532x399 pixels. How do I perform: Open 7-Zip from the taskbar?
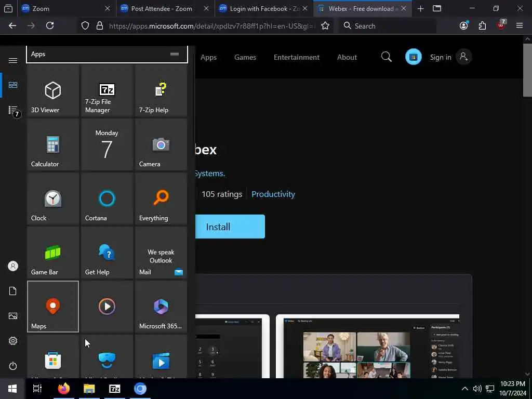115,389
